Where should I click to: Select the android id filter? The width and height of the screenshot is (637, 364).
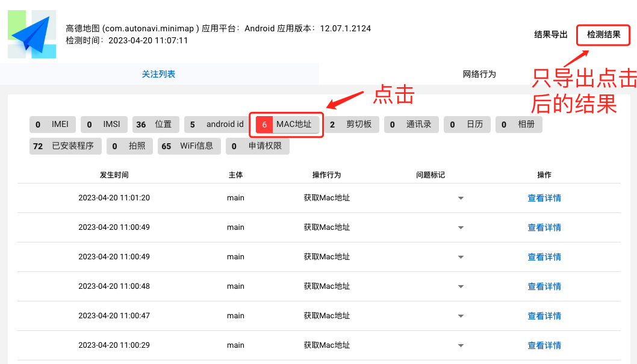tap(215, 124)
